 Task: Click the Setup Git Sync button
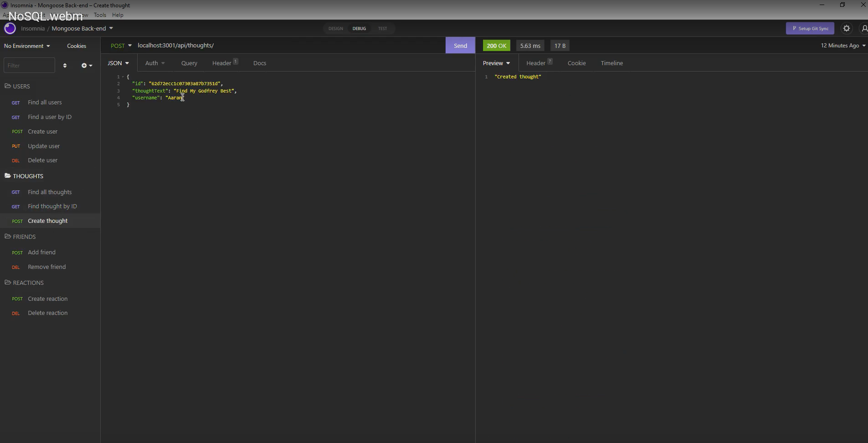click(x=810, y=28)
